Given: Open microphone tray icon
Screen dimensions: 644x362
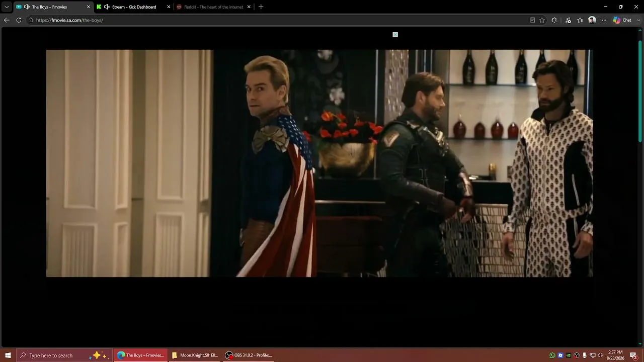Looking at the screenshot, I should (x=584, y=355).
